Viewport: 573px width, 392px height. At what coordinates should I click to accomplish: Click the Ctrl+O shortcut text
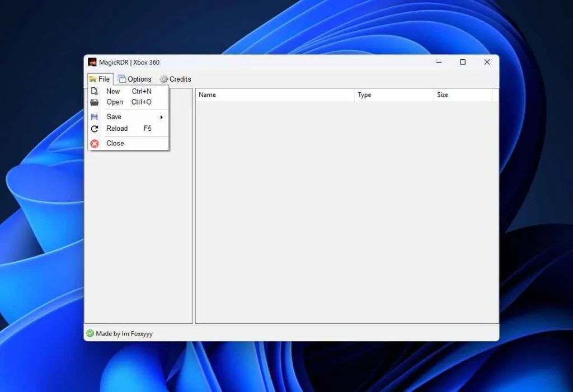(142, 102)
